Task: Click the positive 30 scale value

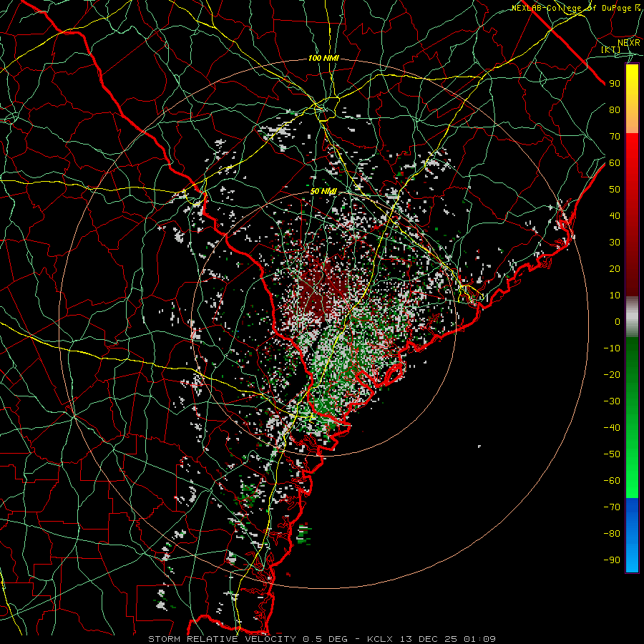Action: coord(615,243)
